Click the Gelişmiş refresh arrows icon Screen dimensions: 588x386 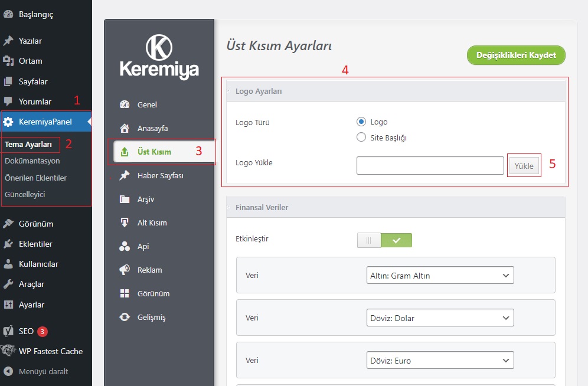pos(125,317)
